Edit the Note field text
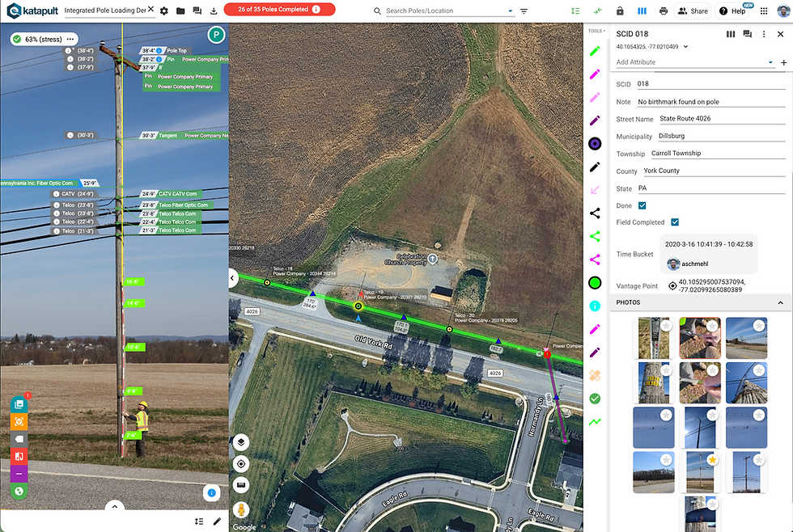This screenshot has width=793, height=532. 710,102
